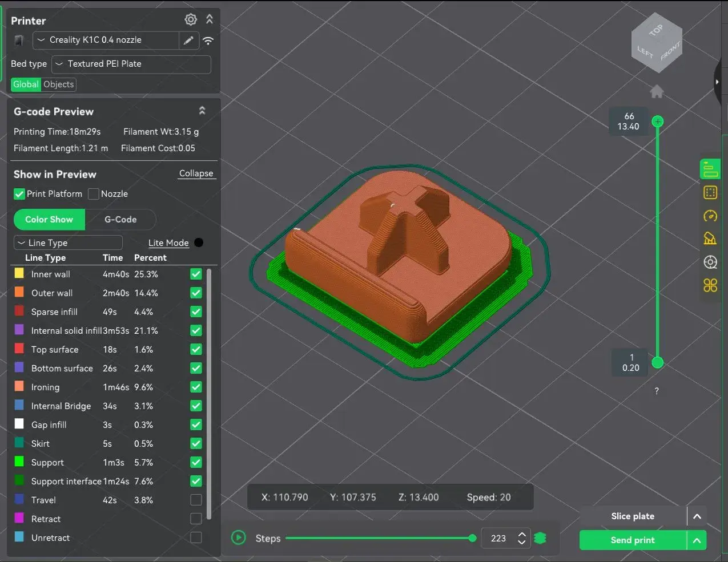The width and height of the screenshot is (728, 562).
Task: Click the Collapse link in Show in Preview
Action: tap(196, 173)
